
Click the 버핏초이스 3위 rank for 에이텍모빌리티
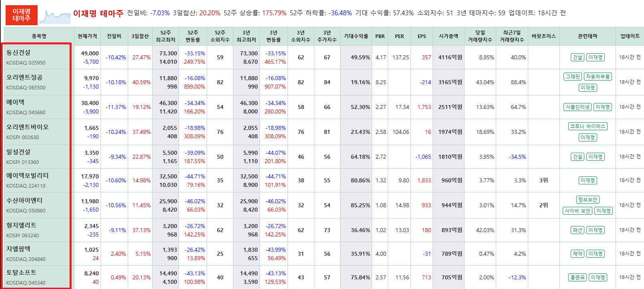tap(544, 180)
